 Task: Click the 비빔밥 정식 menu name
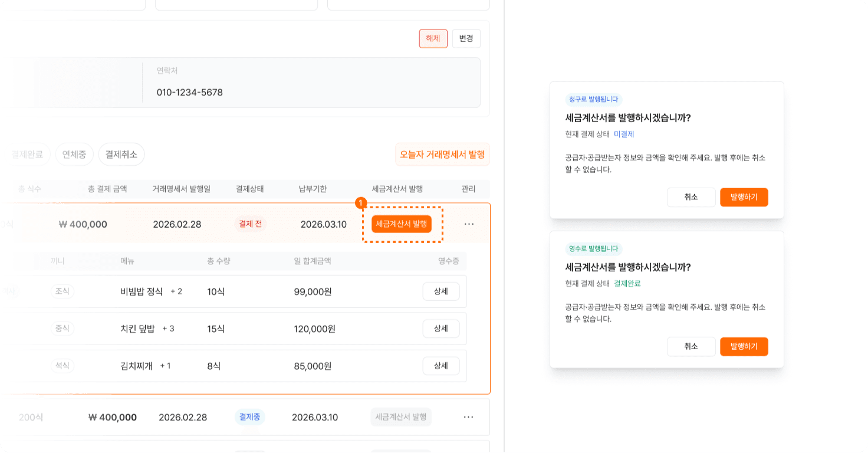[x=142, y=291]
